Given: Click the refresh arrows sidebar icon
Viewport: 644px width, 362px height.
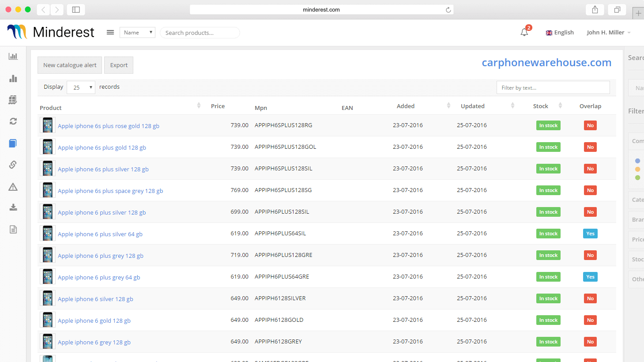Looking at the screenshot, I should pyautogui.click(x=13, y=121).
